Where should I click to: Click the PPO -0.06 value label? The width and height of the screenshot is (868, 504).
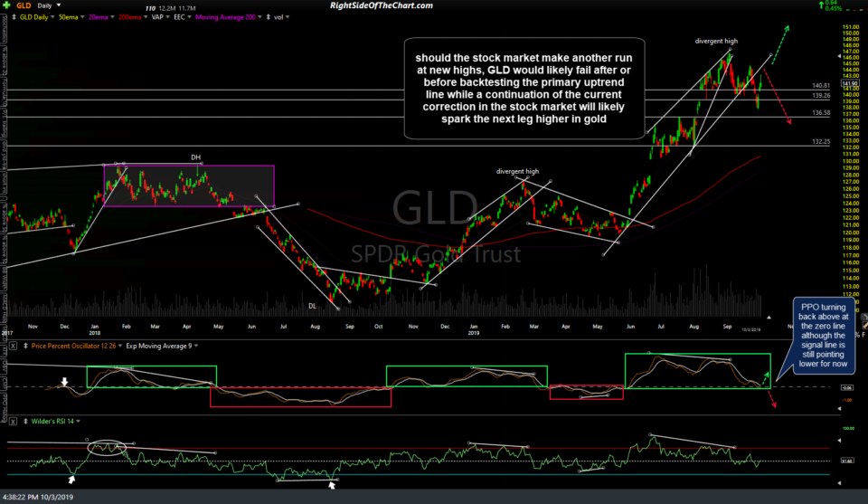[847, 387]
